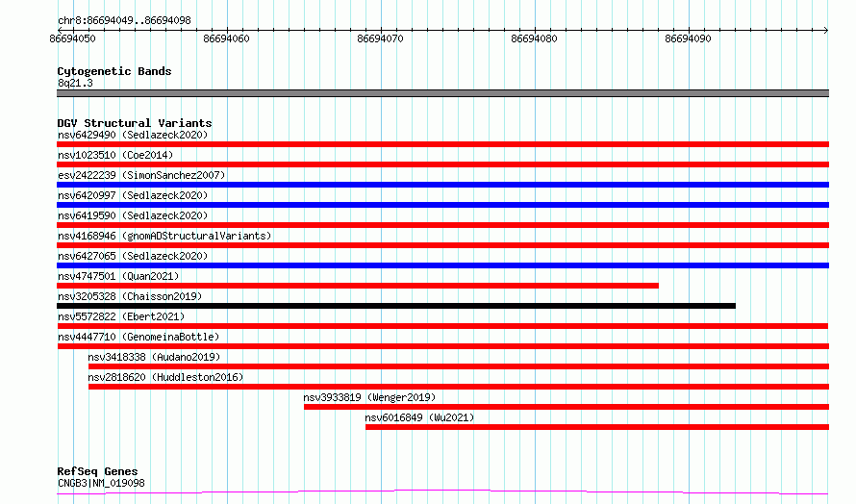Select red bar for nsv4168946
Viewport: 856px width, 504px height.
442,245
